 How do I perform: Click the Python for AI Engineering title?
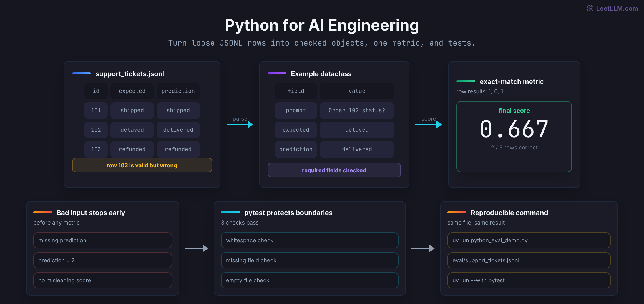point(322,25)
